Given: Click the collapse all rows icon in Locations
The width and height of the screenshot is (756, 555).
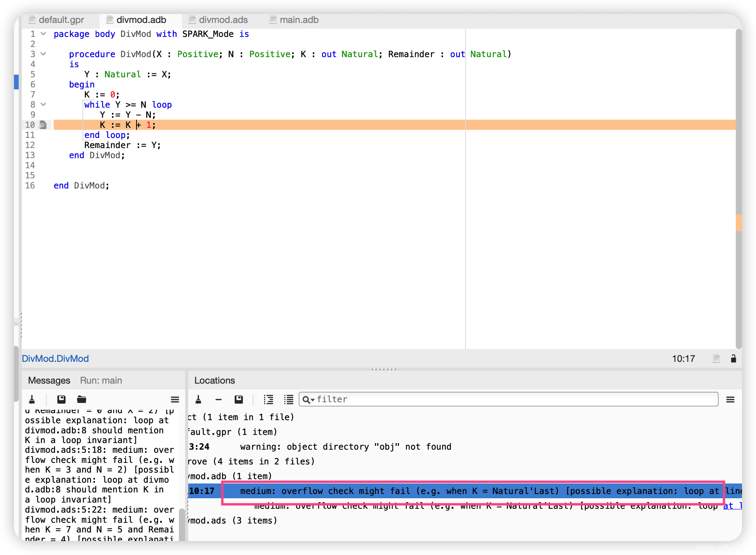Looking at the screenshot, I should click(289, 399).
